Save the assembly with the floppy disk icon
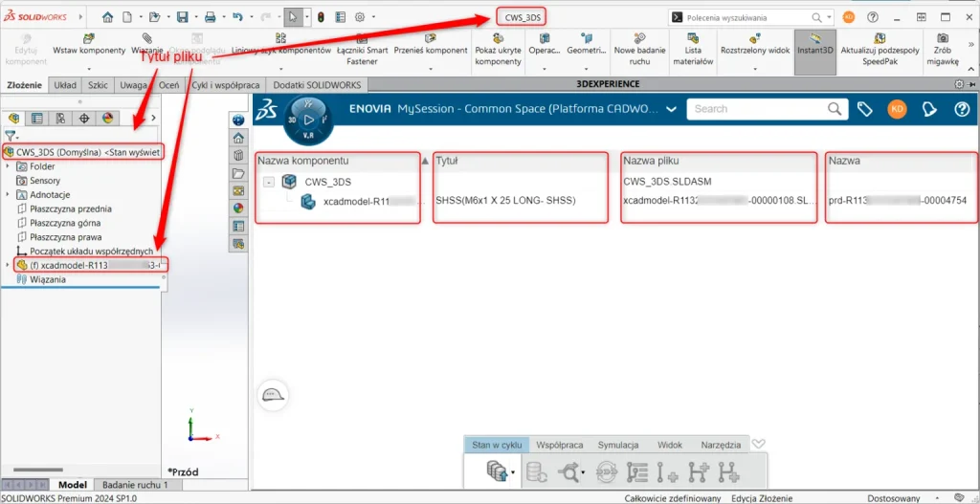The width and height of the screenshot is (980, 504). point(183,17)
